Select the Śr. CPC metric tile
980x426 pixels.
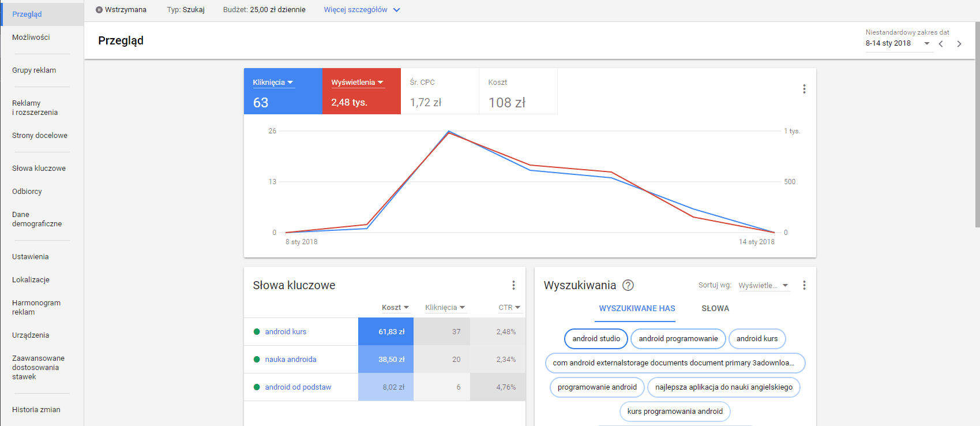point(440,91)
